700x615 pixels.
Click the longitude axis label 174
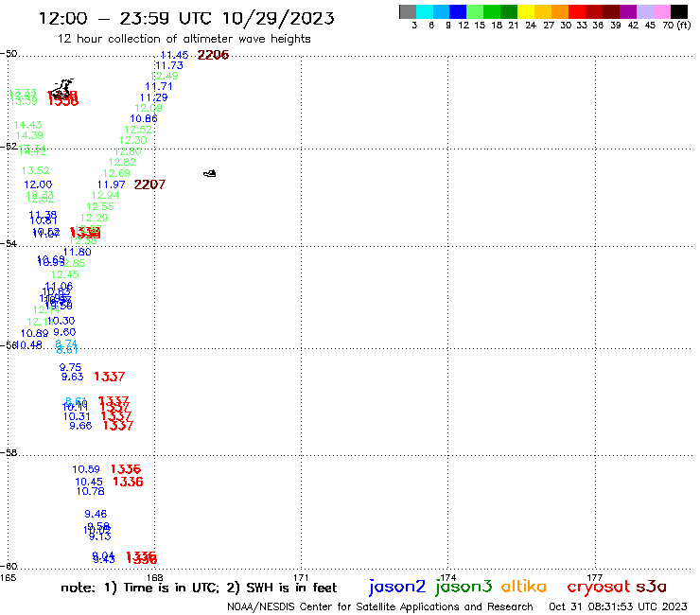point(448,577)
